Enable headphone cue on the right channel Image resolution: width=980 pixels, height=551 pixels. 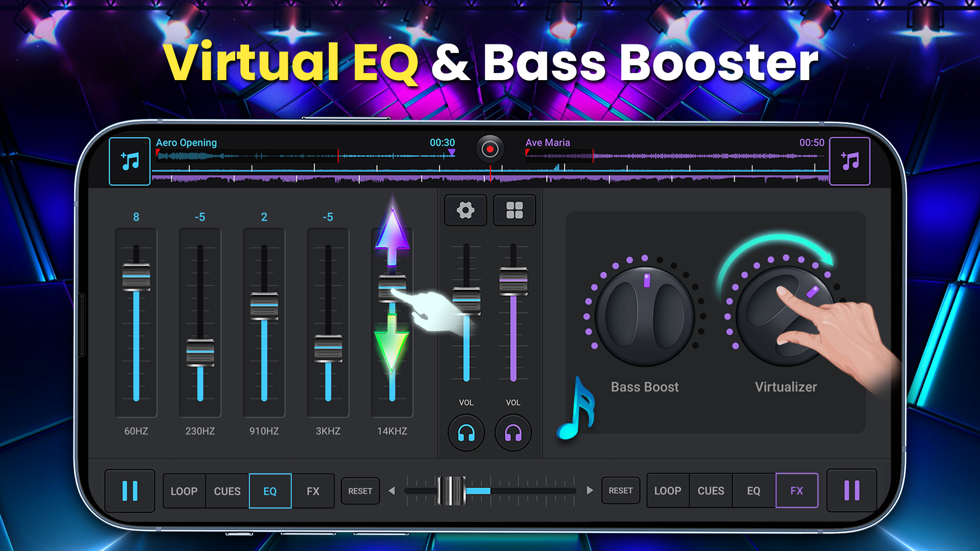[x=513, y=433]
